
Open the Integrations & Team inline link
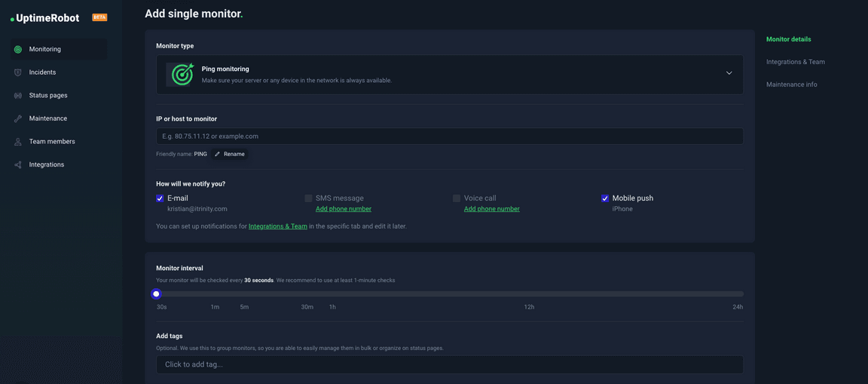(278, 226)
